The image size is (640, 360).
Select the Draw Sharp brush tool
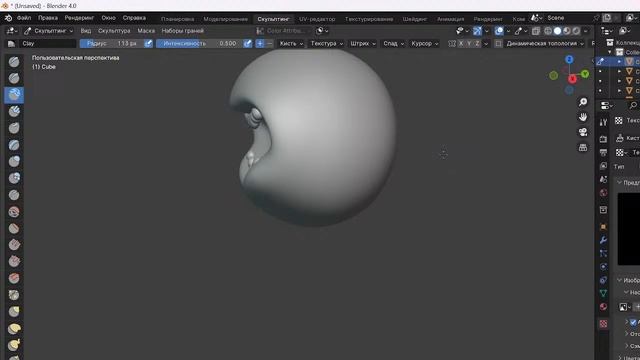coord(14,78)
